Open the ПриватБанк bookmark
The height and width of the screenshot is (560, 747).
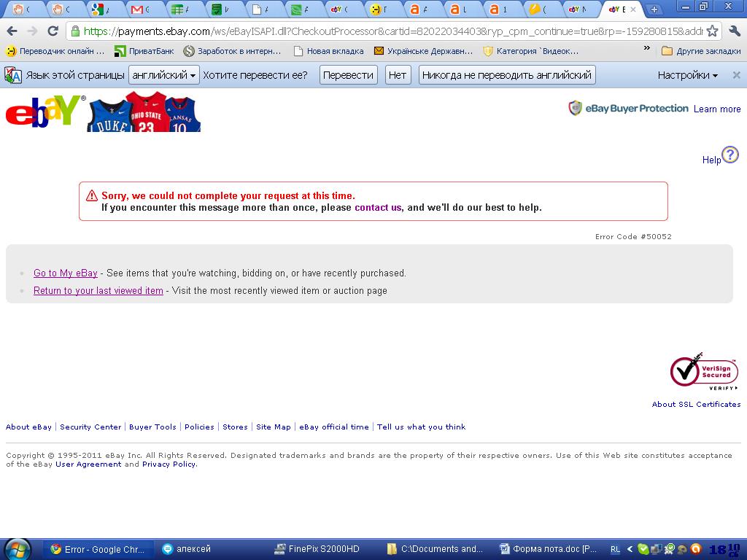[144, 51]
